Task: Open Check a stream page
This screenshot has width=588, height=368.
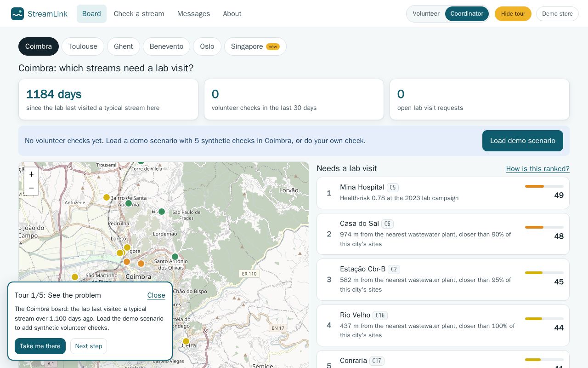Action: [x=139, y=14]
